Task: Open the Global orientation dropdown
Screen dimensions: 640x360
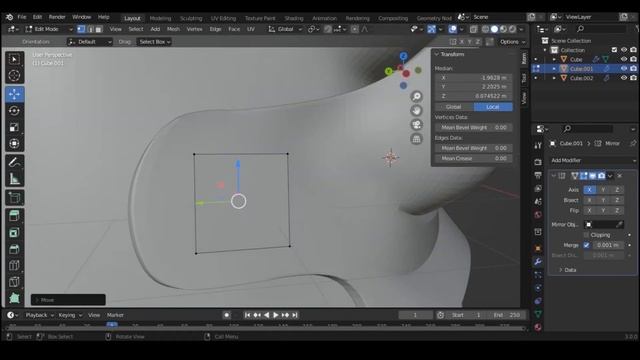Action: coord(285,29)
